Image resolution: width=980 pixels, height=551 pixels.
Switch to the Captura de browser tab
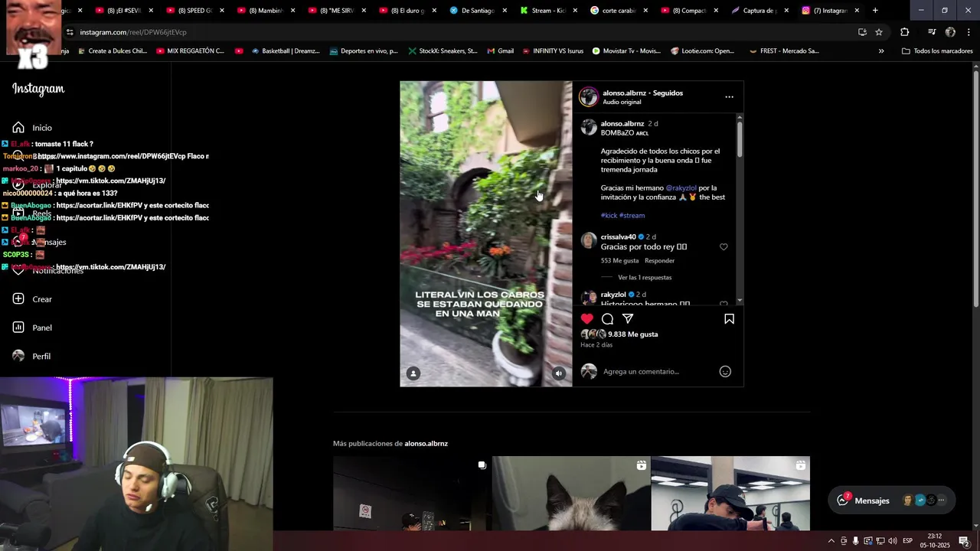[x=760, y=11]
